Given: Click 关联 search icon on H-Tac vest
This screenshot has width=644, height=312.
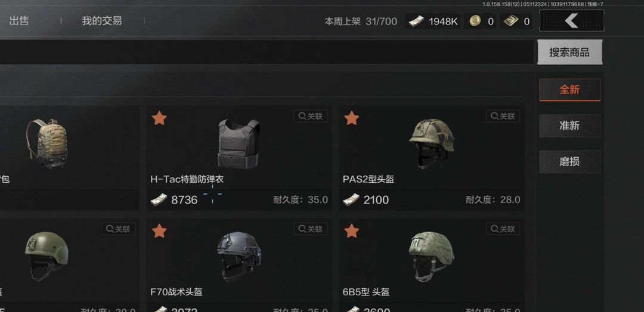Looking at the screenshot, I should tap(311, 116).
